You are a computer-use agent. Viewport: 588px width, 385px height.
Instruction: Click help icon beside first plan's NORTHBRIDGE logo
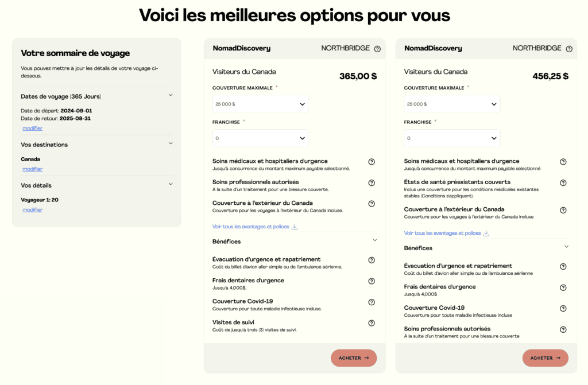coord(377,49)
